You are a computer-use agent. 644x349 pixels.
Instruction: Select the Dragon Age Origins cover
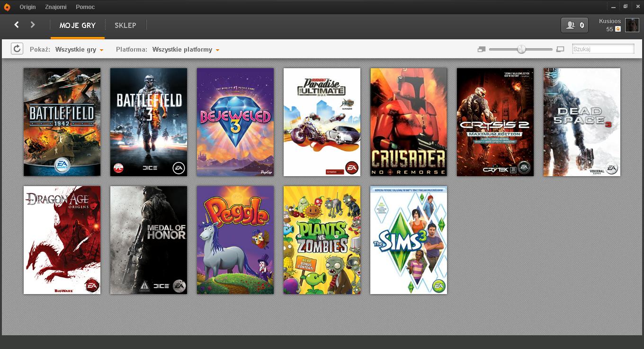[x=62, y=240]
